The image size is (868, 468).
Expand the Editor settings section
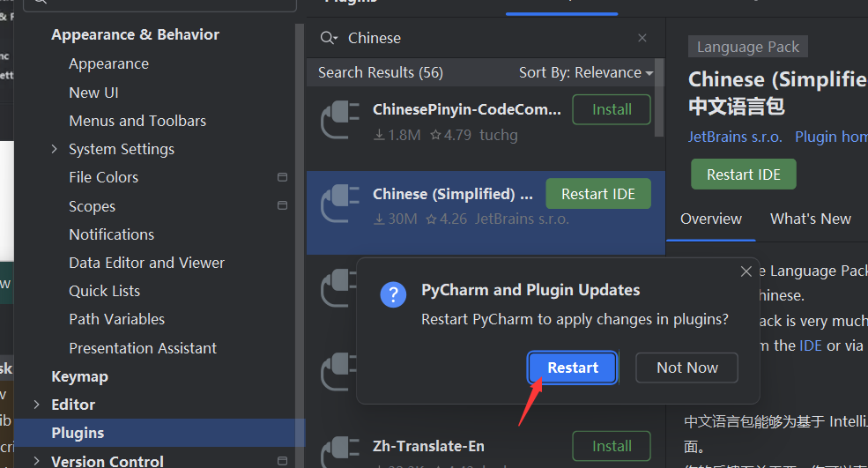[36, 405]
